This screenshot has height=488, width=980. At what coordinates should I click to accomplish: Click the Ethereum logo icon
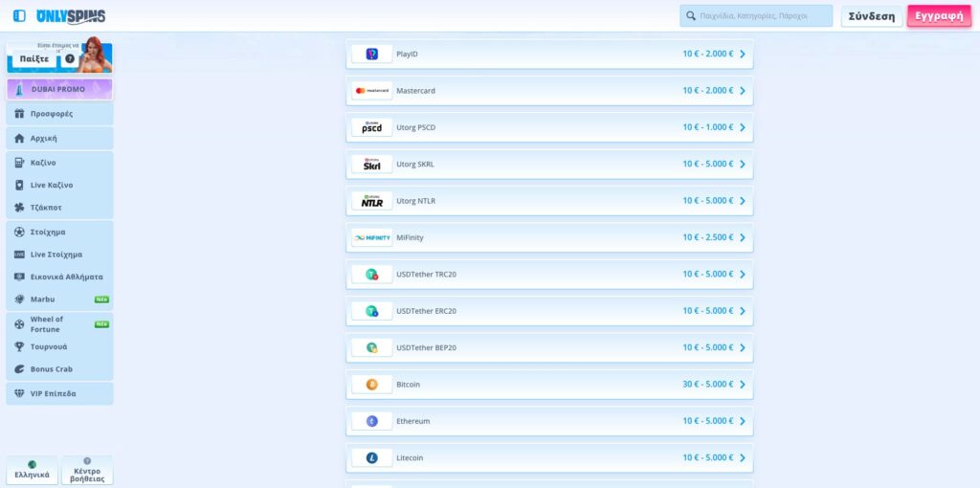pyautogui.click(x=371, y=421)
